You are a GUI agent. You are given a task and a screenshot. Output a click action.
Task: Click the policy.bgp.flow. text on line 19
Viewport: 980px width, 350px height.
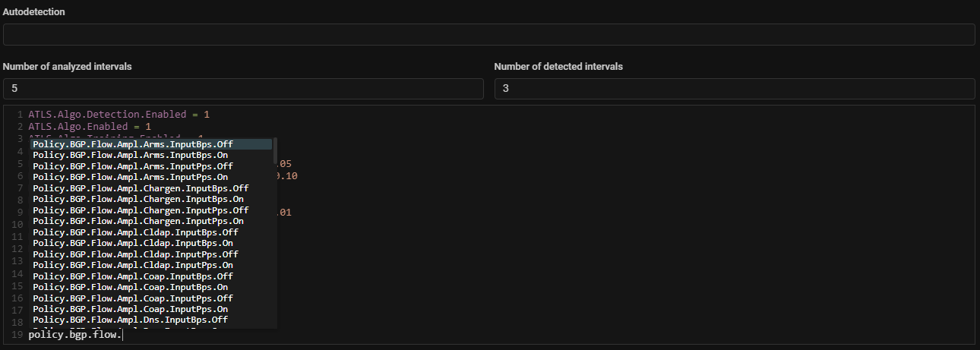[x=74, y=335]
